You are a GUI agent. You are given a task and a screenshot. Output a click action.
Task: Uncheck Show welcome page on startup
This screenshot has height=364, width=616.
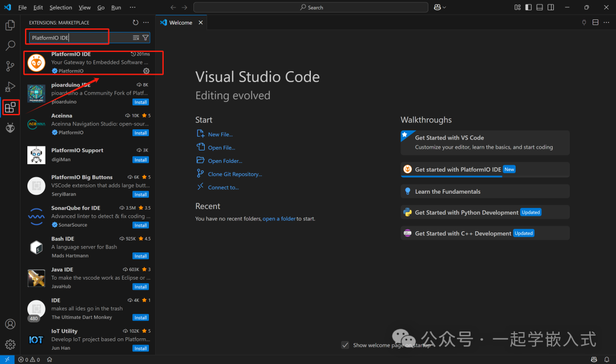pos(345,345)
